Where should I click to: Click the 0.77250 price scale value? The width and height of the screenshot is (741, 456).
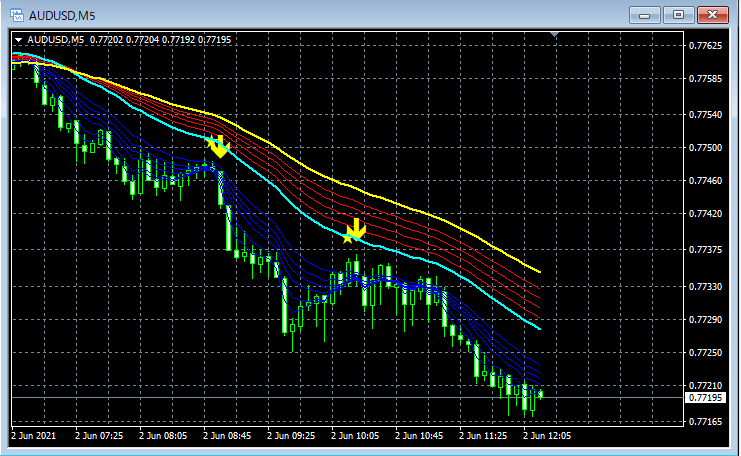(705, 353)
